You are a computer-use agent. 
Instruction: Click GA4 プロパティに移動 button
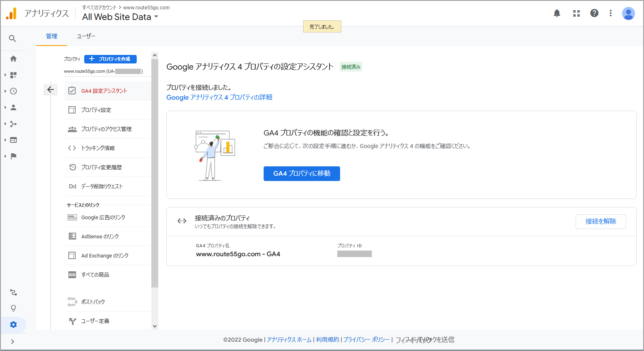[302, 174]
